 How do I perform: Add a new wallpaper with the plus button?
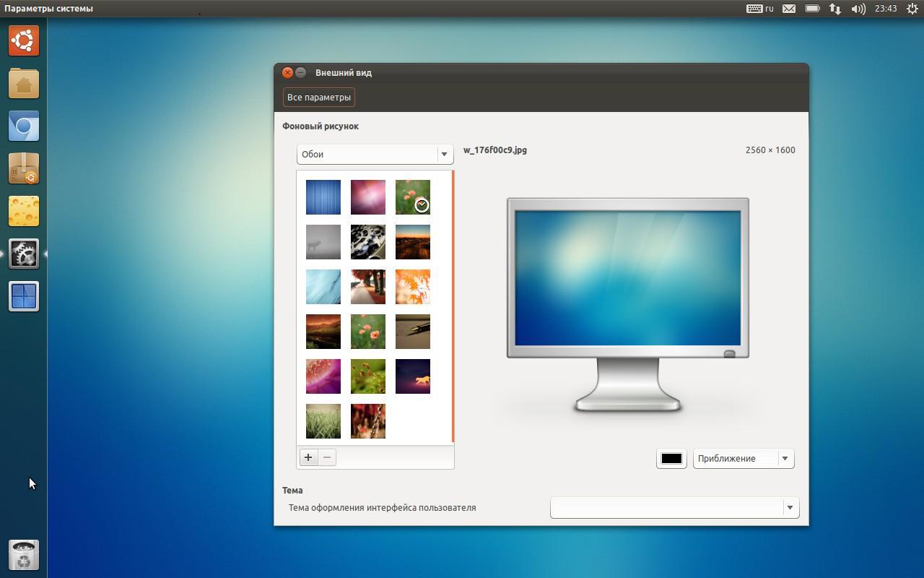point(308,457)
